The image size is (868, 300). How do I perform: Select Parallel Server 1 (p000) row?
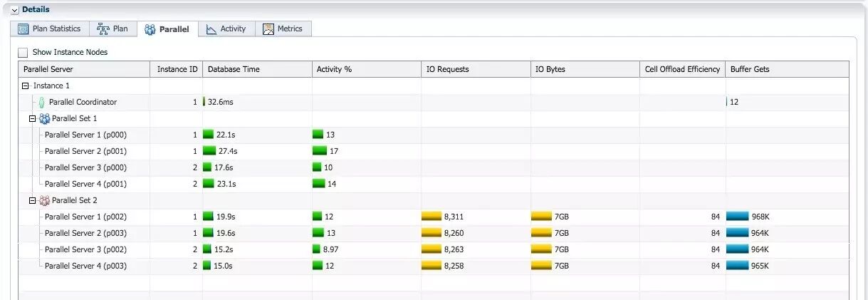(x=433, y=135)
